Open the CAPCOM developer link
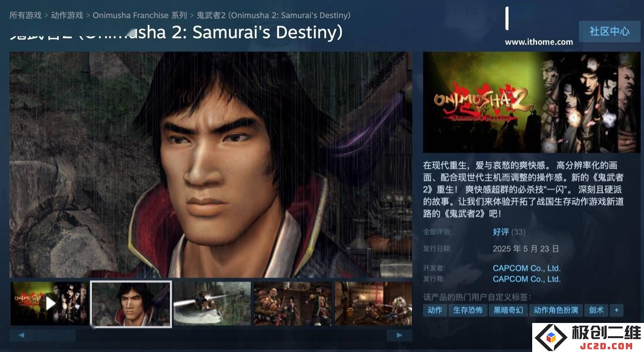 pos(526,268)
